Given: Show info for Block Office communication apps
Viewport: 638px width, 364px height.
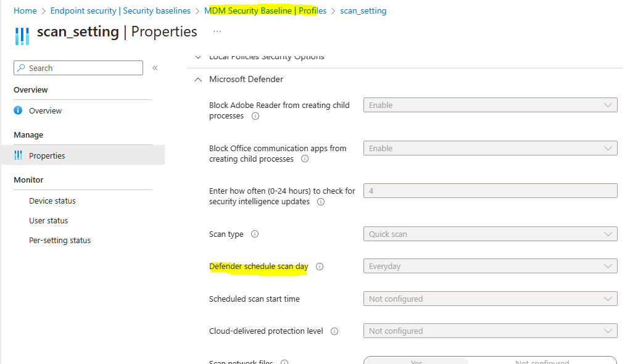Looking at the screenshot, I should [x=305, y=159].
